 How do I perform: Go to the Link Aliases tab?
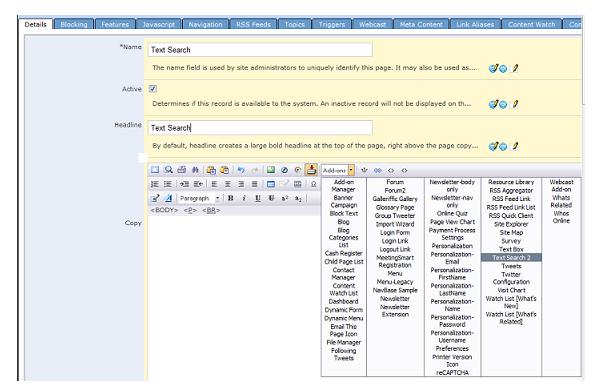pos(475,24)
